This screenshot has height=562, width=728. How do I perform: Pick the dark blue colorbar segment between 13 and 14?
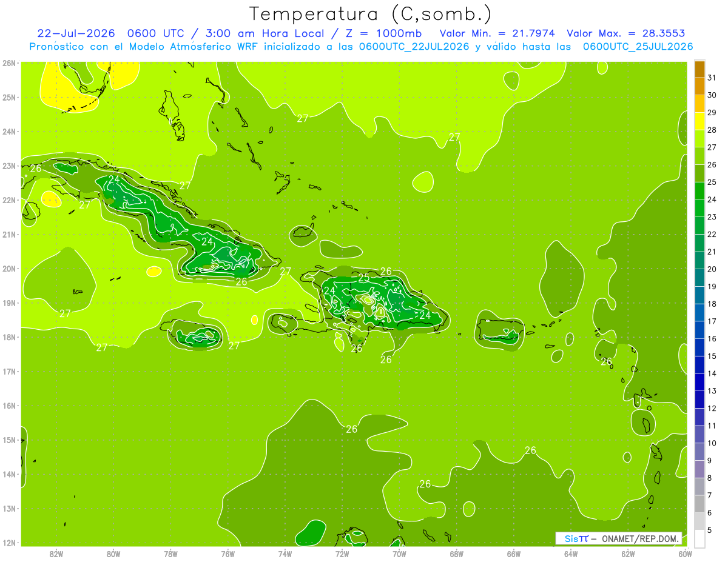pyautogui.click(x=699, y=382)
